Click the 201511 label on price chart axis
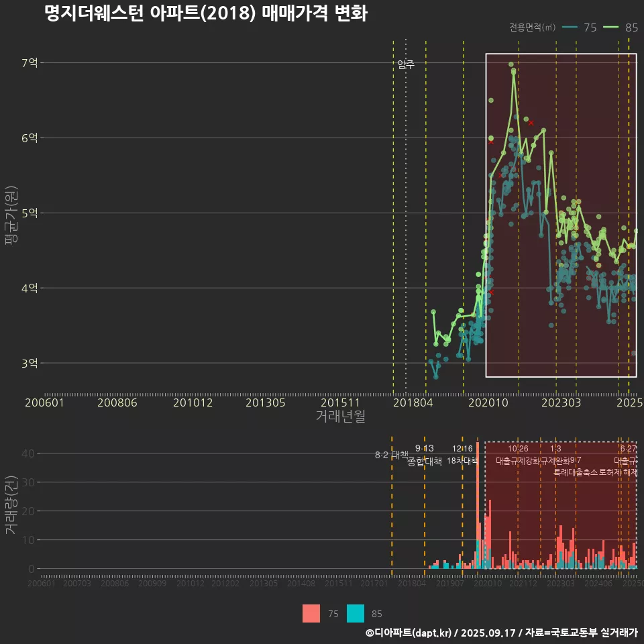Viewport: 644px width, 644px height. pyautogui.click(x=340, y=402)
